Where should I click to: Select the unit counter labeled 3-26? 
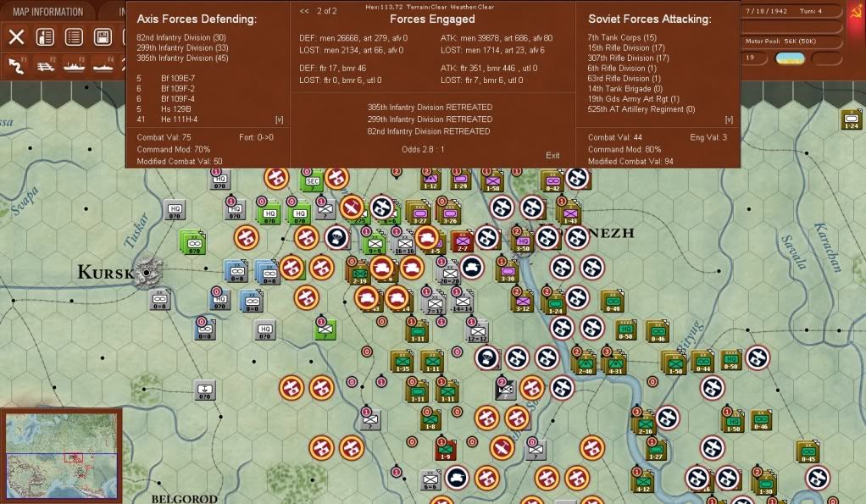coord(450,213)
